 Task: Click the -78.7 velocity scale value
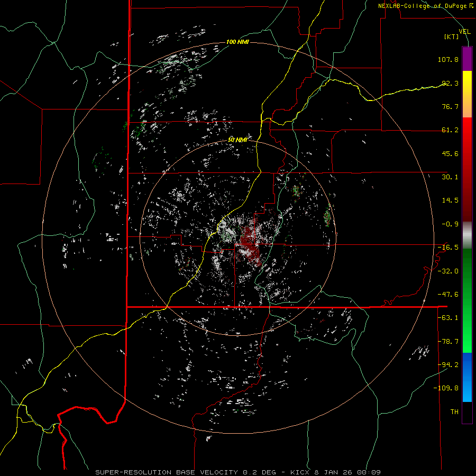[448, 342]
